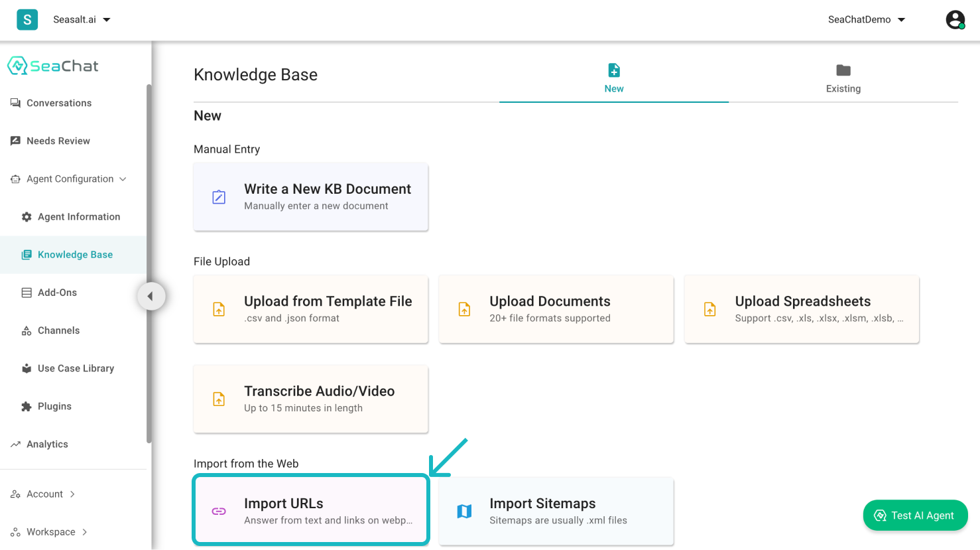
Task: Click the Use Case Library icon
Action: click(27, 368)
